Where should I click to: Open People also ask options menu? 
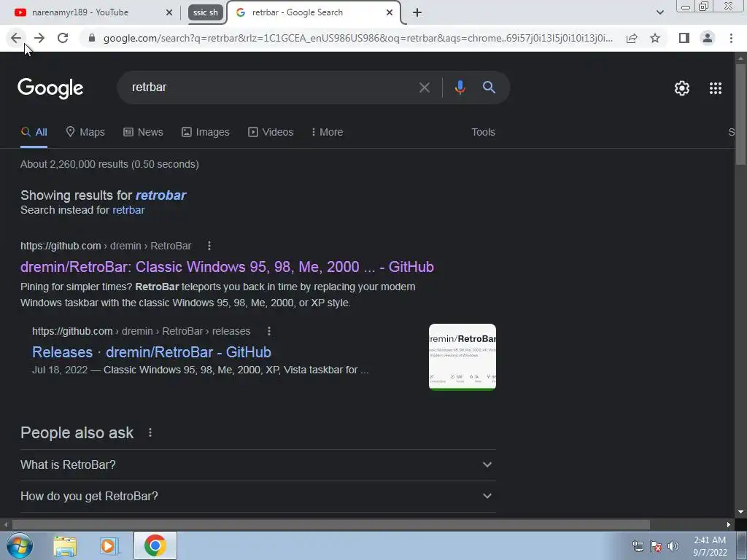coord(150,432)
